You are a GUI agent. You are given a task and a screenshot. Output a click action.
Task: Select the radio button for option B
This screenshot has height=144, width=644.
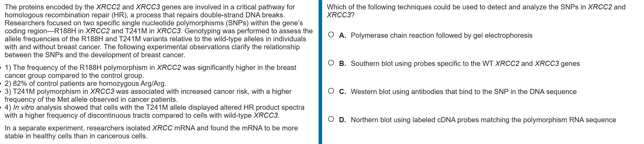click(x=331, y=63)
